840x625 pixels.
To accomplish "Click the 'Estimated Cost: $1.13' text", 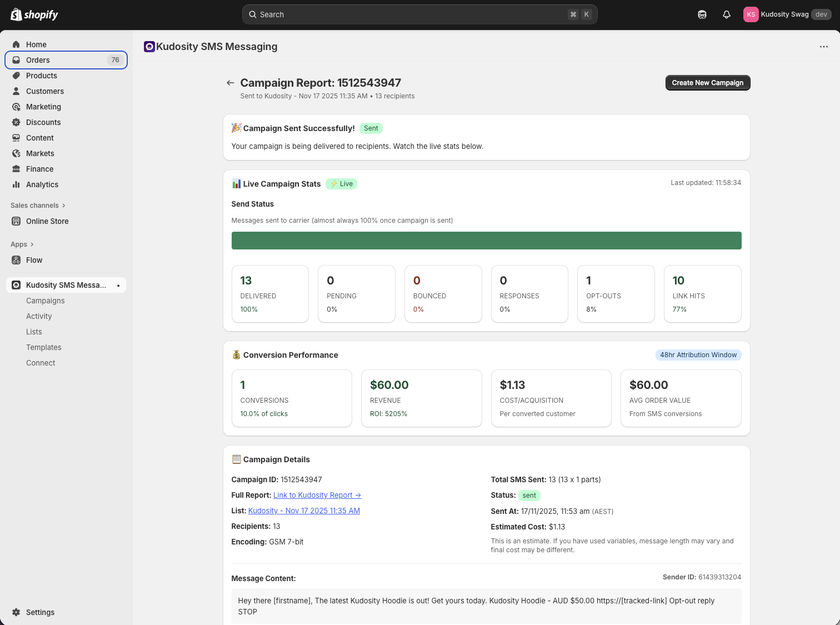I will pyautogui.click(x=528, y=527).
